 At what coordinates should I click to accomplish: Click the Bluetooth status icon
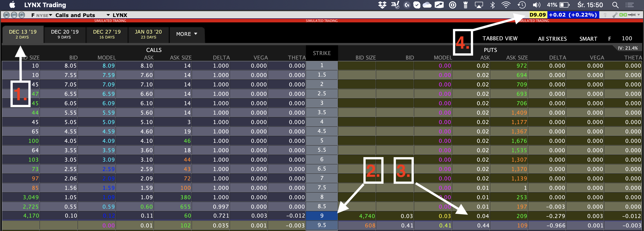[x=492, y=5]
